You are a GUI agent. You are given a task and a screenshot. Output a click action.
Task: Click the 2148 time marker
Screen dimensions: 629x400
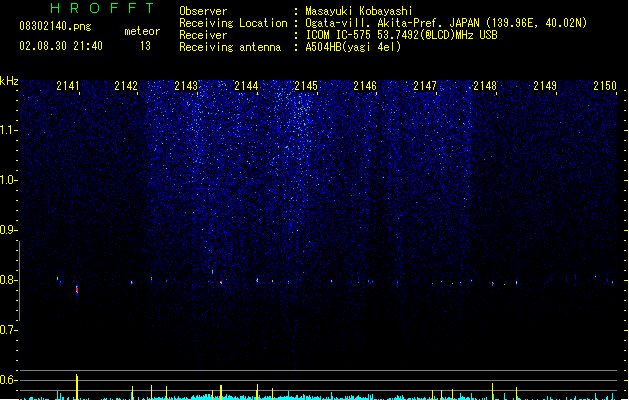(485, 86)
